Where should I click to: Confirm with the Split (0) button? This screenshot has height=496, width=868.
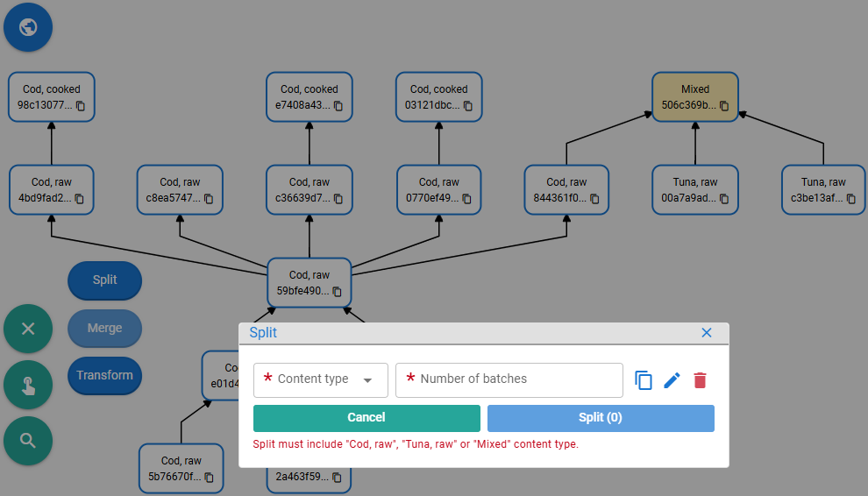click(601, 418)
